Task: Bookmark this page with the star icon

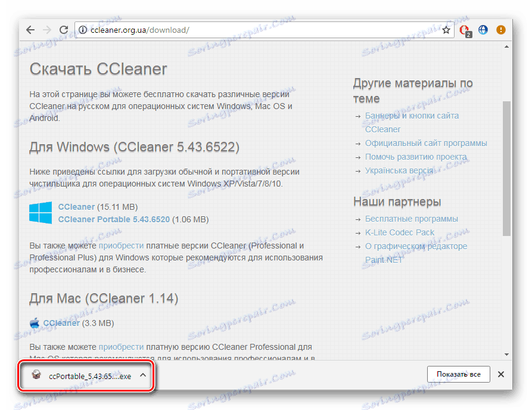Action: coord(446,30)
